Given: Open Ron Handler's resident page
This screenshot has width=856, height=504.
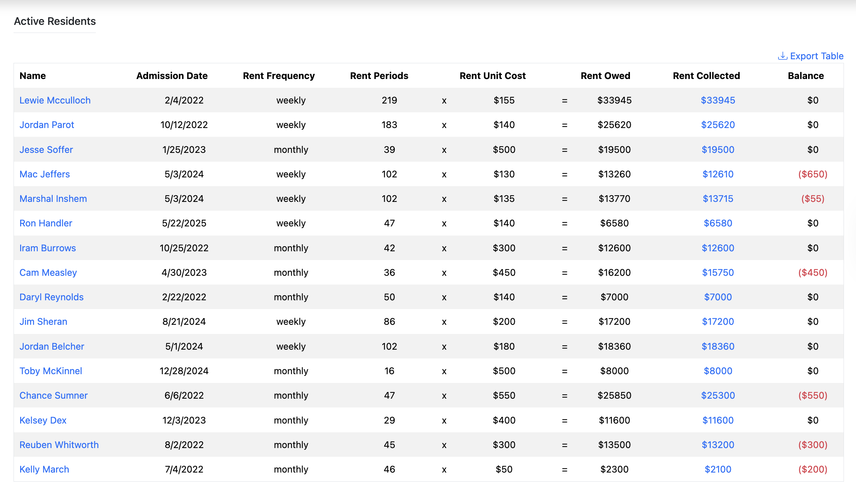Looking at the screenshot, I should coord(46,223).
